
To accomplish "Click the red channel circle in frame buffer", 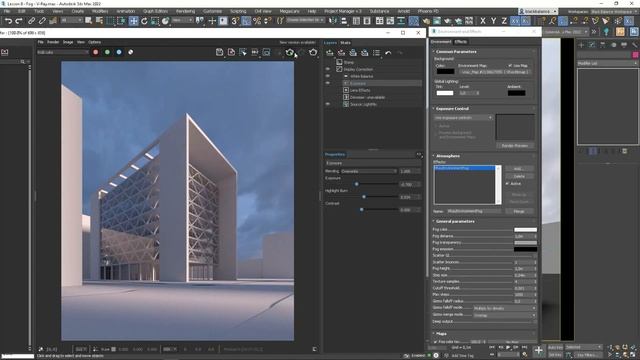I will point(96,52).
